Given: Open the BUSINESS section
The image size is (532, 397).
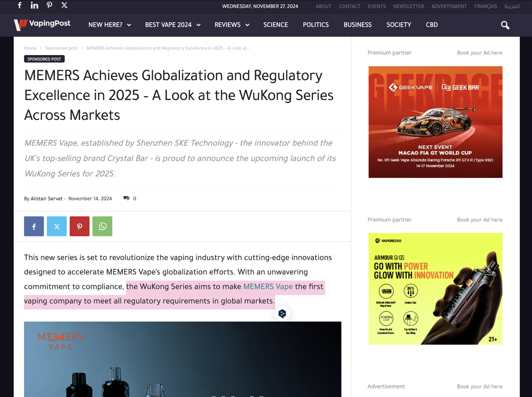Looking at the screenshot, I should coord(357,25).
